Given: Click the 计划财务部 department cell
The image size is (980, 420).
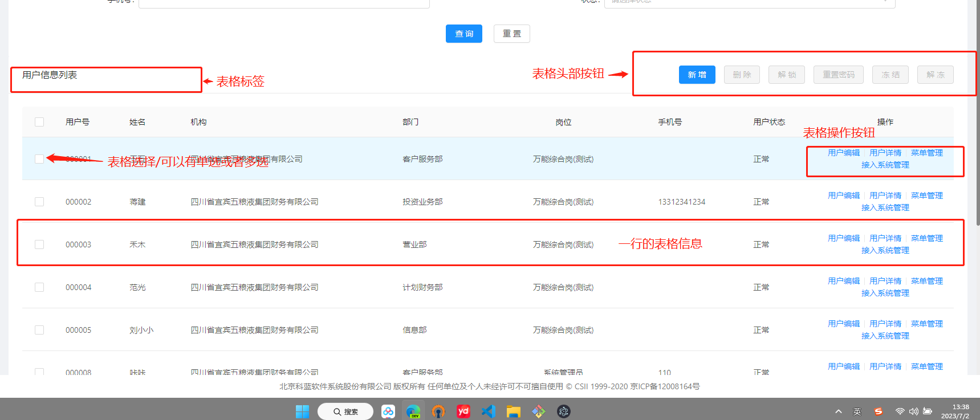Looking at the screenshot, I should click(422, 287).
